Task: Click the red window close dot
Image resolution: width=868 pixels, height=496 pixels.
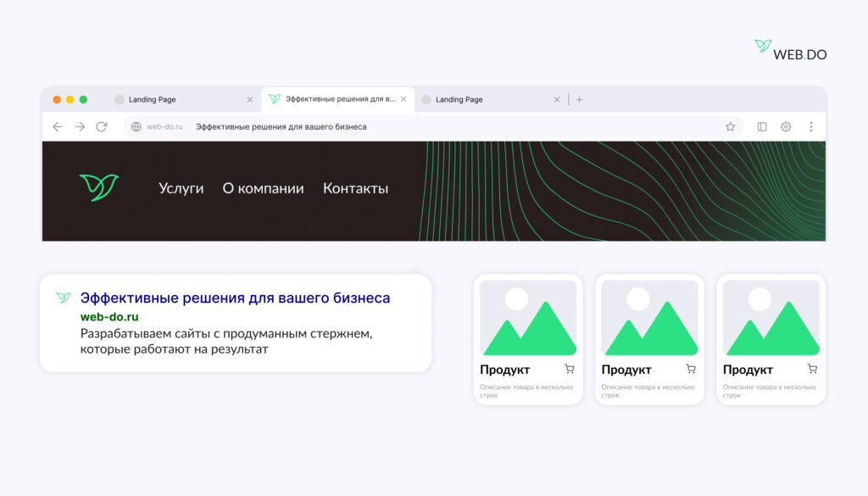Action: 57,100
